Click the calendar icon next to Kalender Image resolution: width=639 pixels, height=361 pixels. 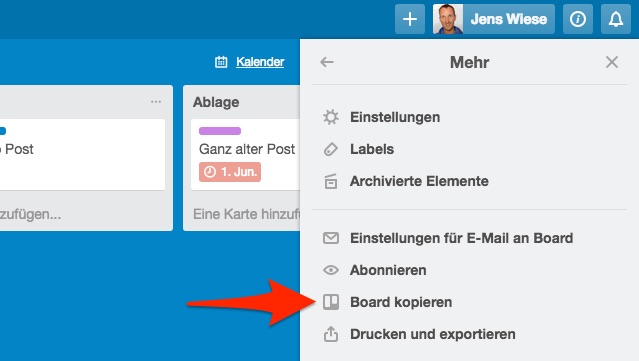(221, 62)
